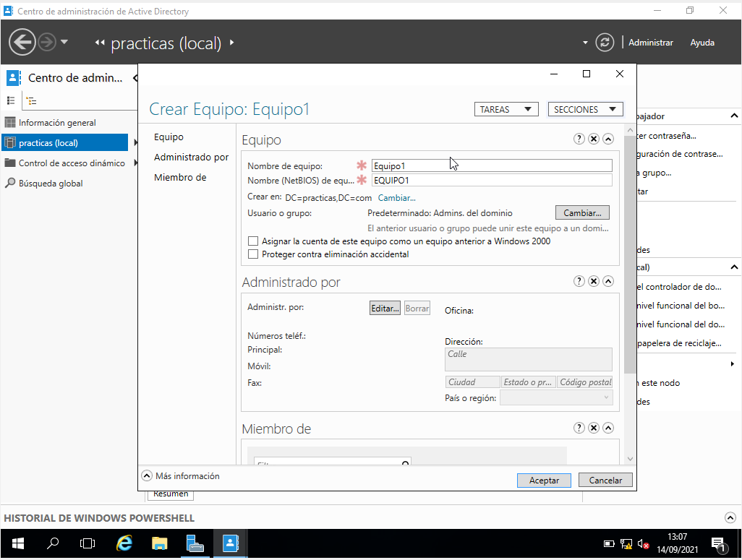Click the Aceptar button
Screen dimensions: 742x560
tap(544, 481)
